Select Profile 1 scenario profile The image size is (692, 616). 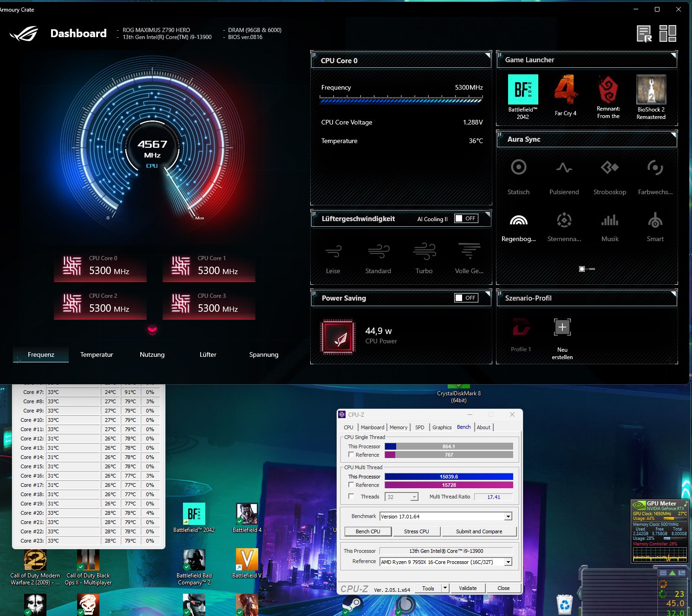[x=521, y=327]
